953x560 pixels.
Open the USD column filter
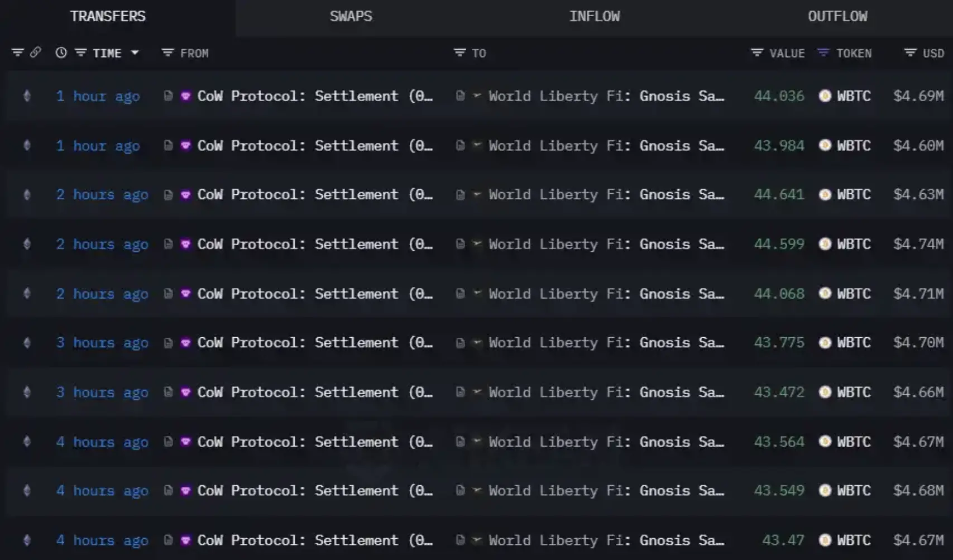coord(910,52)
